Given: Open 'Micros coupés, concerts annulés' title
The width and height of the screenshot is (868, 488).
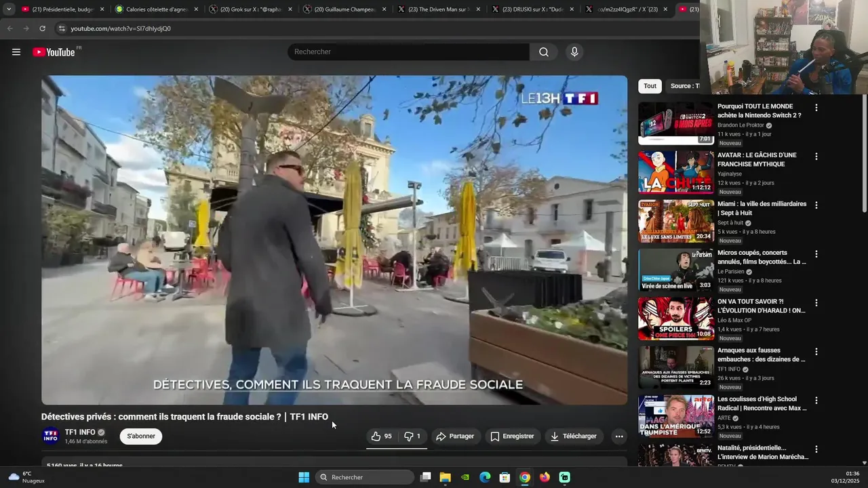Looking at the screenshot, I should tap(762, 258).
